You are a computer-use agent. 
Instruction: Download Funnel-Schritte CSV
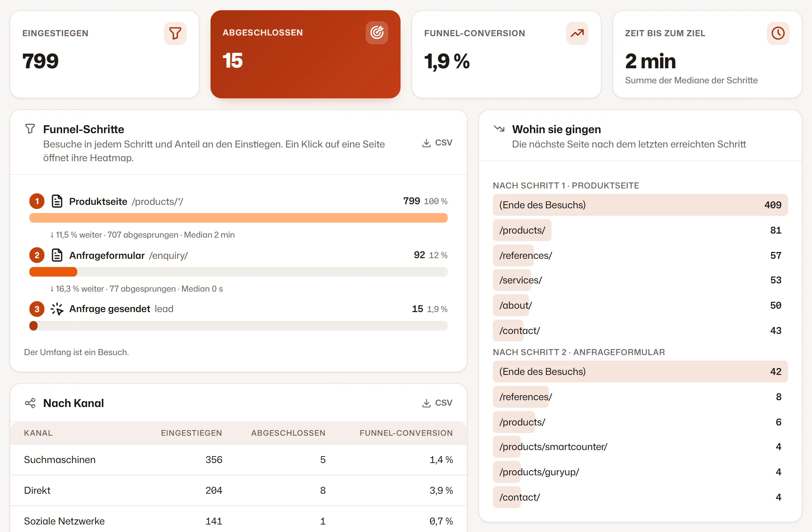click(437, 143)
